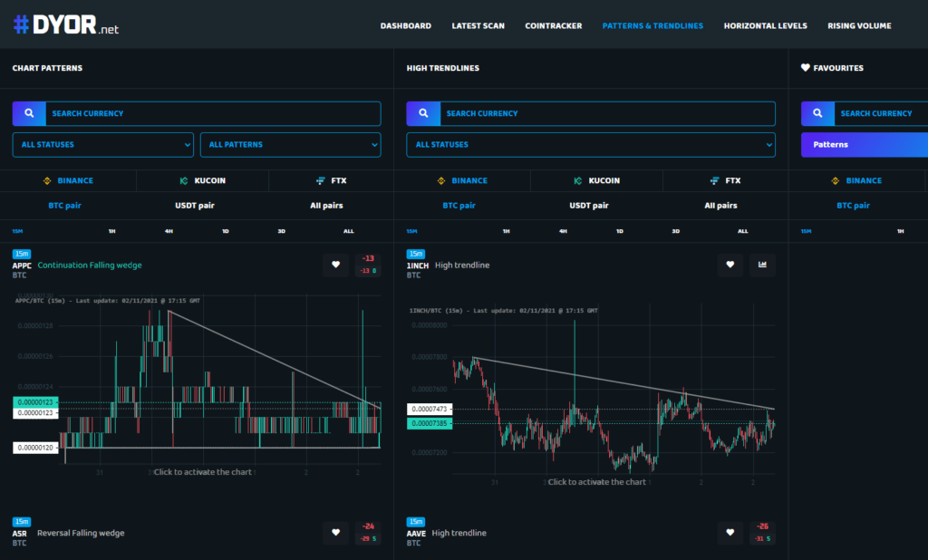Select 15M timeframe in Chart Patterns panel
The image size is (928, 560).
[18, 231]
